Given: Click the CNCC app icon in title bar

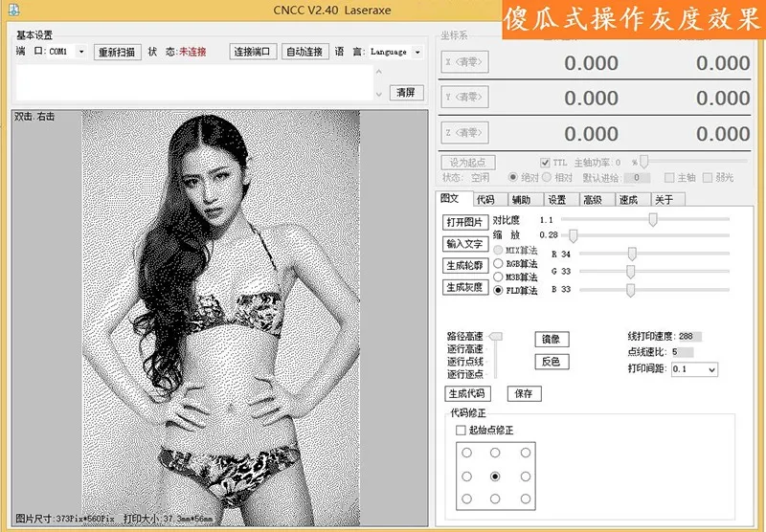Looking at the screenshot, I should pyautogui.click(x=13, y=10).
